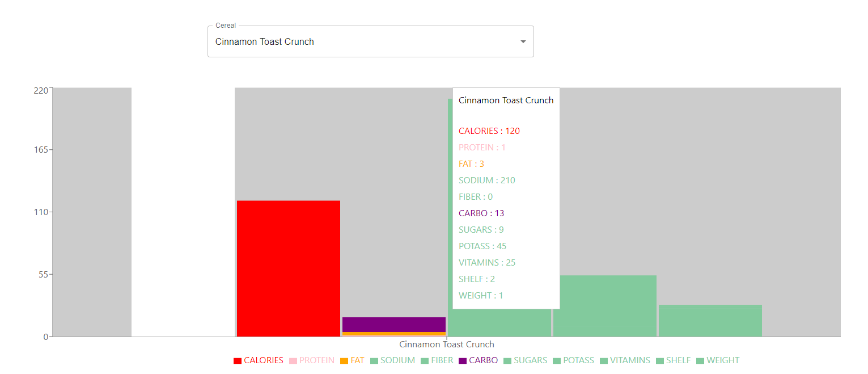Click the red CALORIES legend swatch
Viewport: 868px width, 374px height.
pos(238,361)
